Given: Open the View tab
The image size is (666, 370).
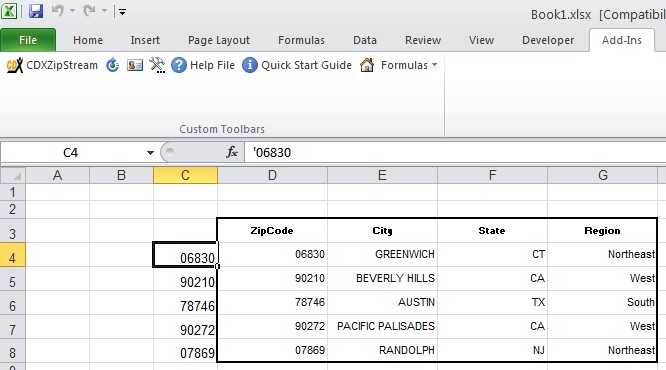Looking at the screenshot, I should 481,40.
